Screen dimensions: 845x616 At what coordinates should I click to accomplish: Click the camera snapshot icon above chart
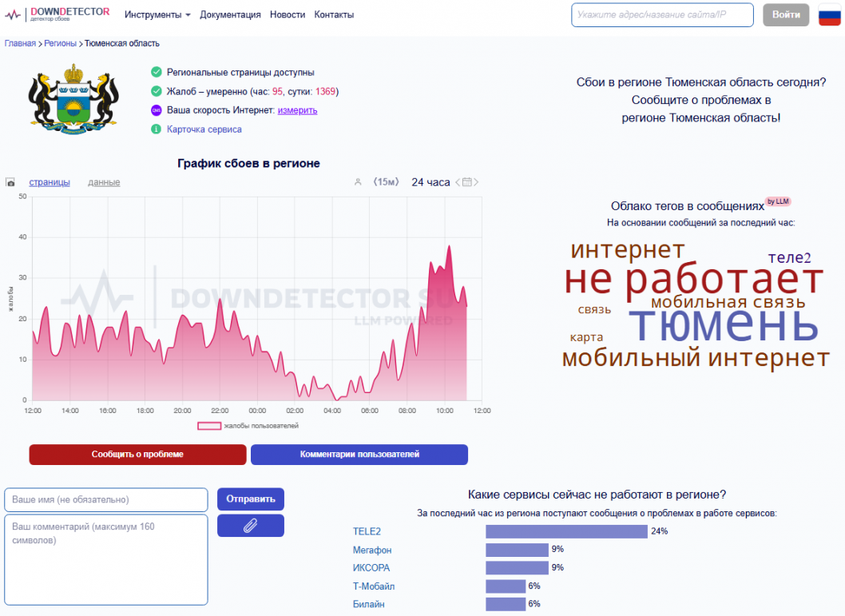pos(10,183)
